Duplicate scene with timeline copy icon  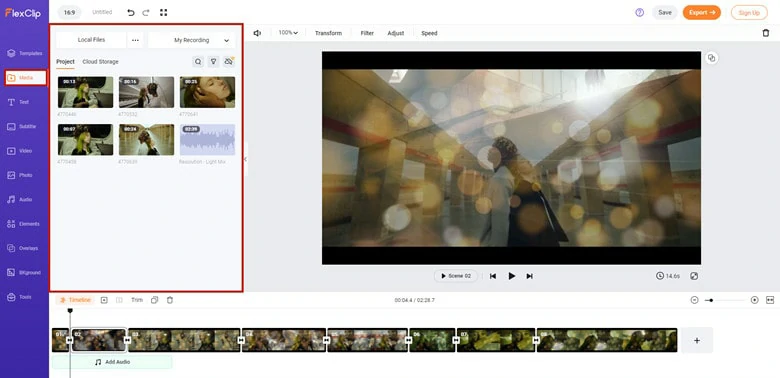tap(155, 300)
